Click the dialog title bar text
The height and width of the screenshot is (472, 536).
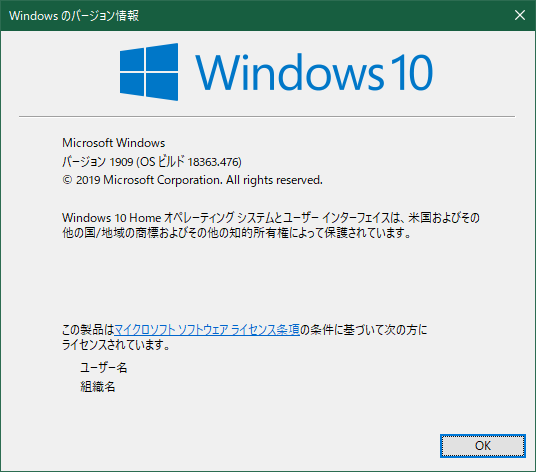(74, 16)
